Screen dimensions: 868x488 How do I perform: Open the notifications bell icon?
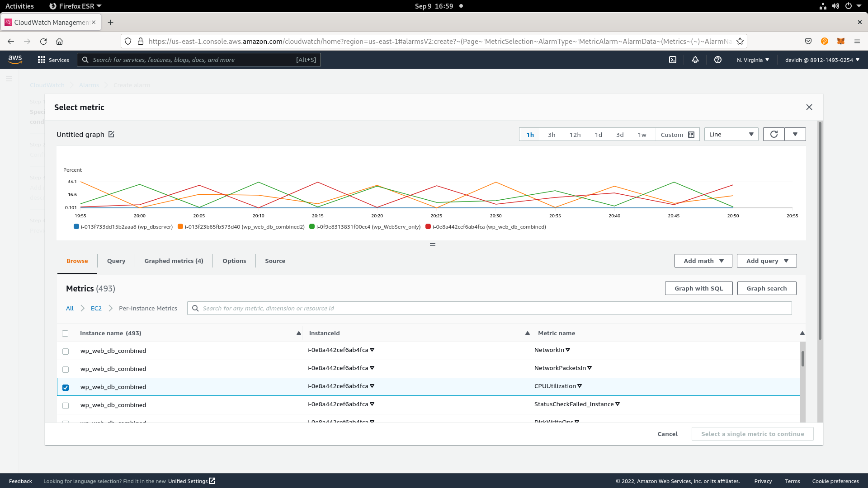[695, 60]
